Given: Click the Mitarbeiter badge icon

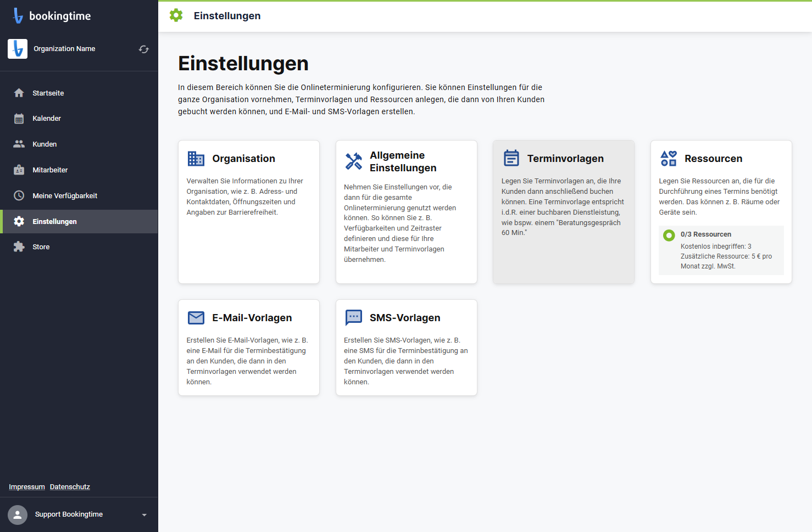Looking at the screenshot, I should pyautogui.click(x=19, y=170).
